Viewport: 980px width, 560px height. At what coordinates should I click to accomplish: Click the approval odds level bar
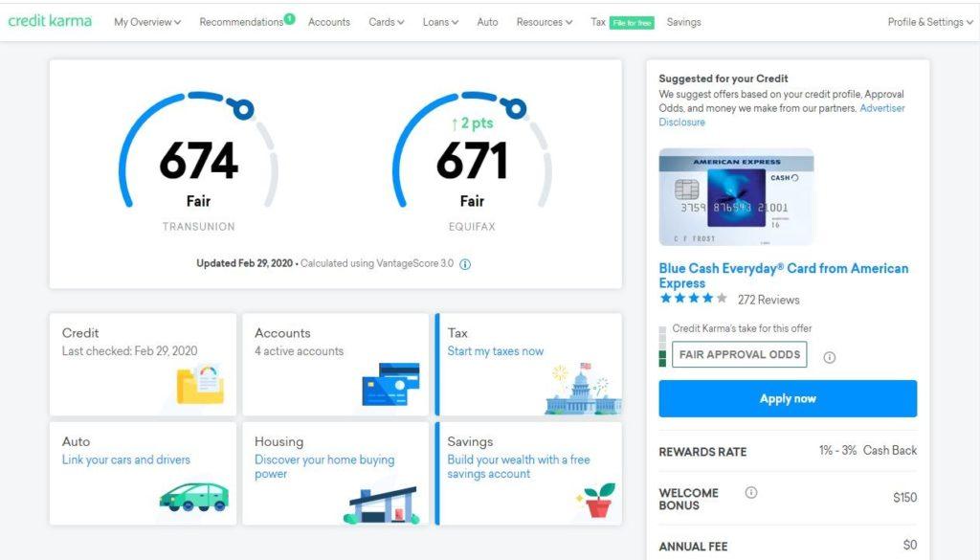(x=662, y=347)
